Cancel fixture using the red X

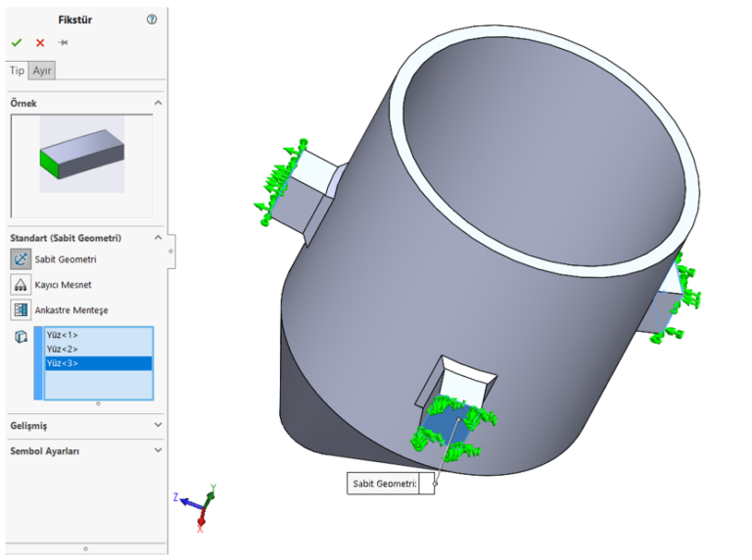click(x=40, y=43)
